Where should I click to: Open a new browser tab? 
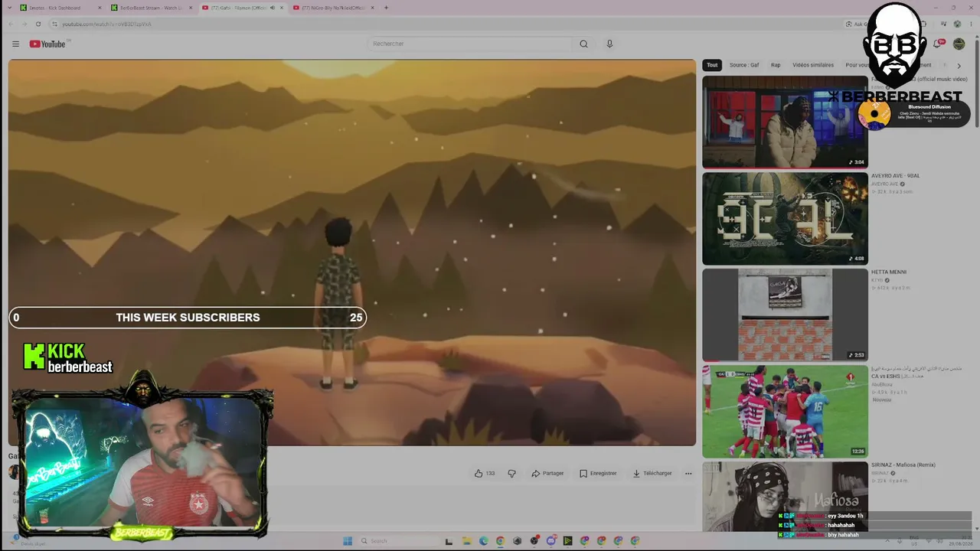386,8
